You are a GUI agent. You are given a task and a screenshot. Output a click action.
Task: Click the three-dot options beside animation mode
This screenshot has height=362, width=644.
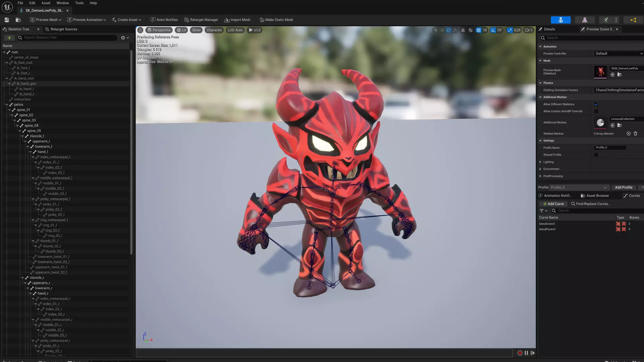tap(616, 20)
